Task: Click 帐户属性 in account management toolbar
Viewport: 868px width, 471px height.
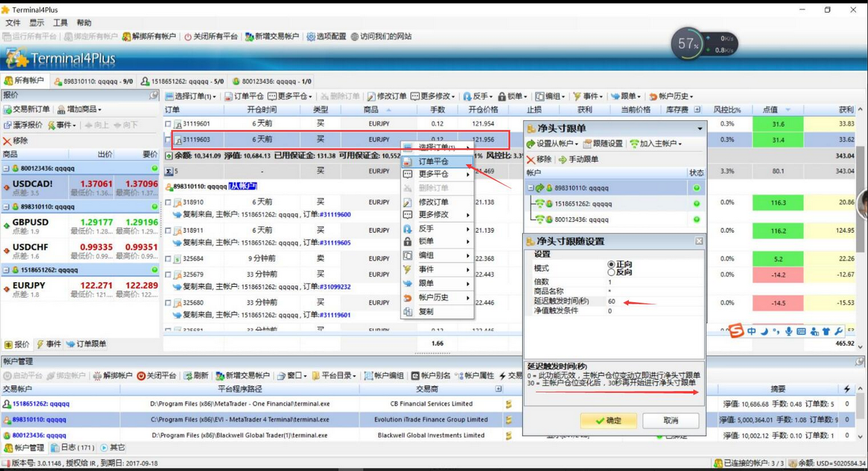Action: pos(474,376)
